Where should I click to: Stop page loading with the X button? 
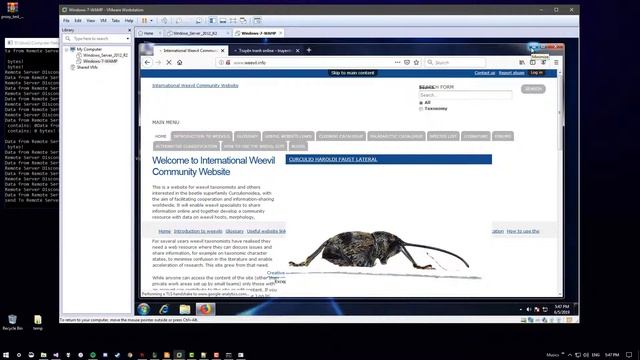click(x=169, y=62)
